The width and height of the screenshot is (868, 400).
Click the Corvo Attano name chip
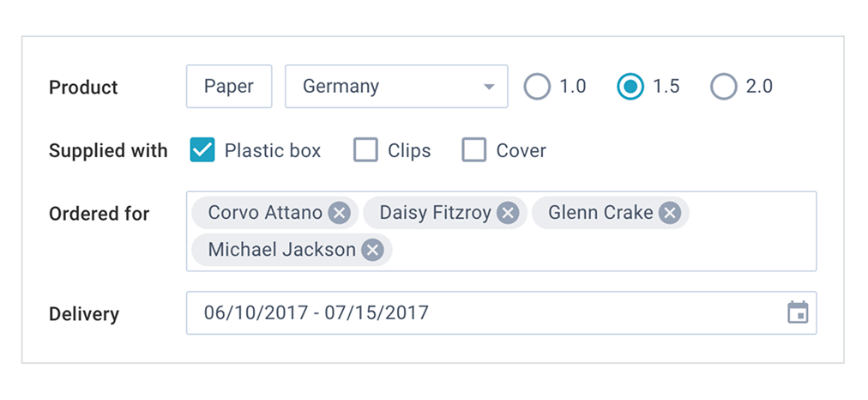265,213
